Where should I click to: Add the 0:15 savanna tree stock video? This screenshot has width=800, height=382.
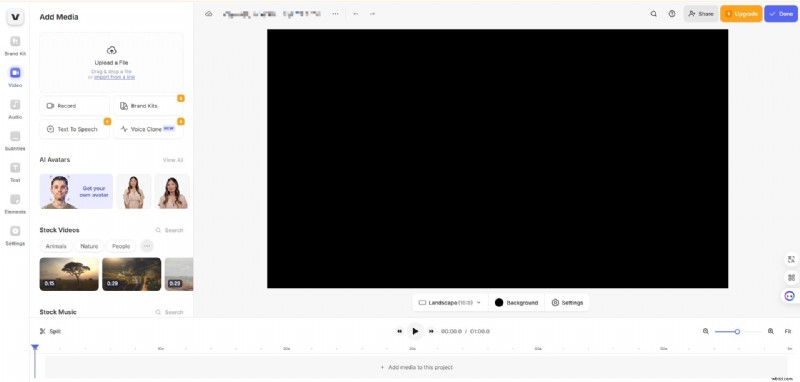69,274
